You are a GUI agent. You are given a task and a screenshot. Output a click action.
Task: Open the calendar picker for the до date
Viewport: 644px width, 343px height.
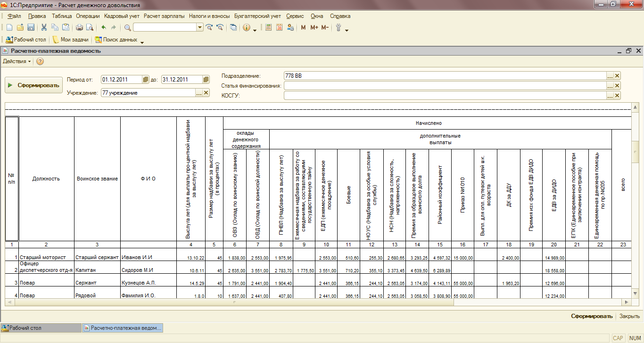click(x=206, y=80)
